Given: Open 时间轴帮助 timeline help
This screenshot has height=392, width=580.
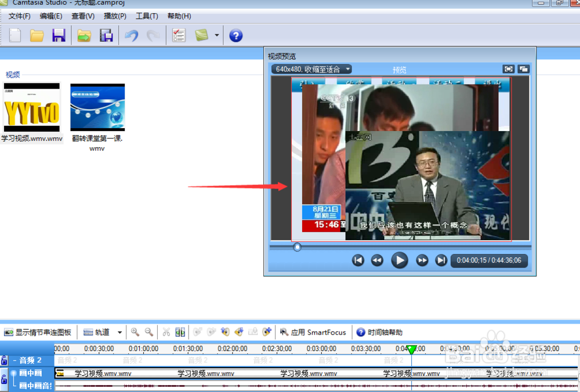Looking at the screenshot, I should pos(379,332).
